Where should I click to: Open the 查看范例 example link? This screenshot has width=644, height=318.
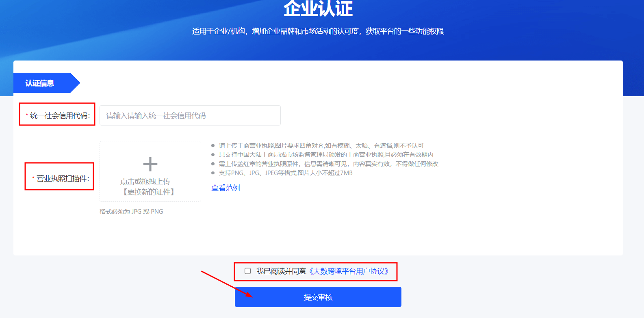point(226,188)
